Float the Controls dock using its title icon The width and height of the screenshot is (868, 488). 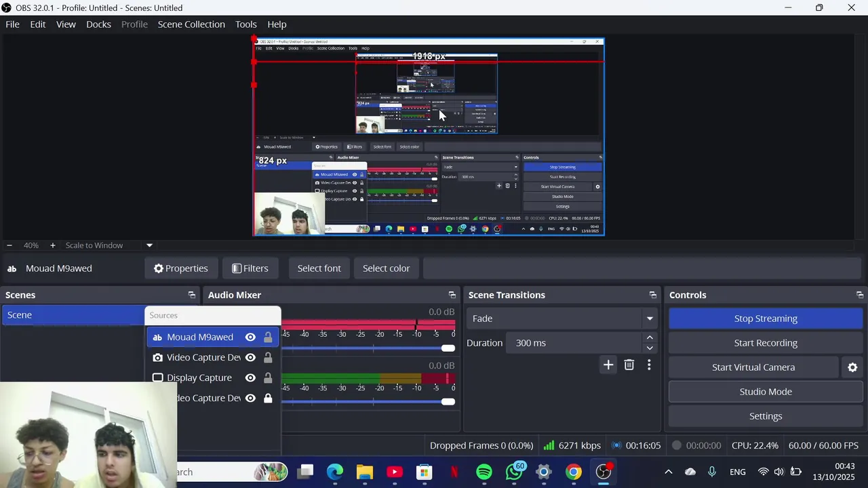pos(860,295)
